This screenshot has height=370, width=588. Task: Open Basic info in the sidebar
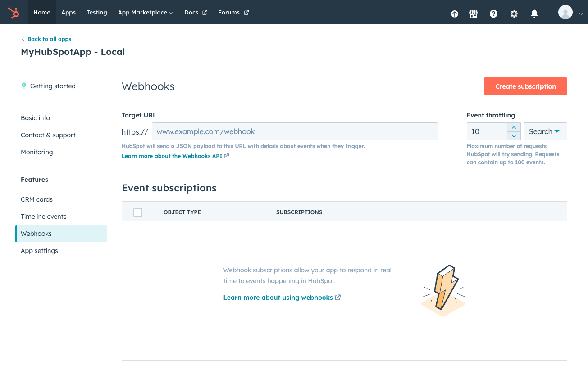click(35, 118)
